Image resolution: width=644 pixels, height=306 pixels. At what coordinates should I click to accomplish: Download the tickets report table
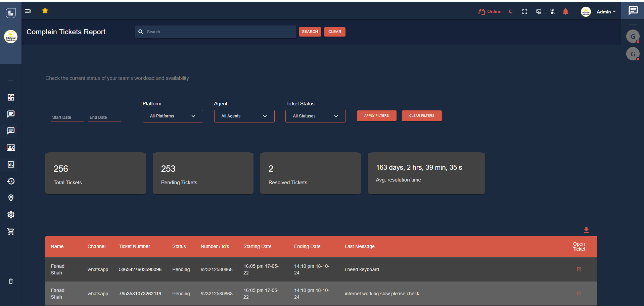(x=586, y=230)
